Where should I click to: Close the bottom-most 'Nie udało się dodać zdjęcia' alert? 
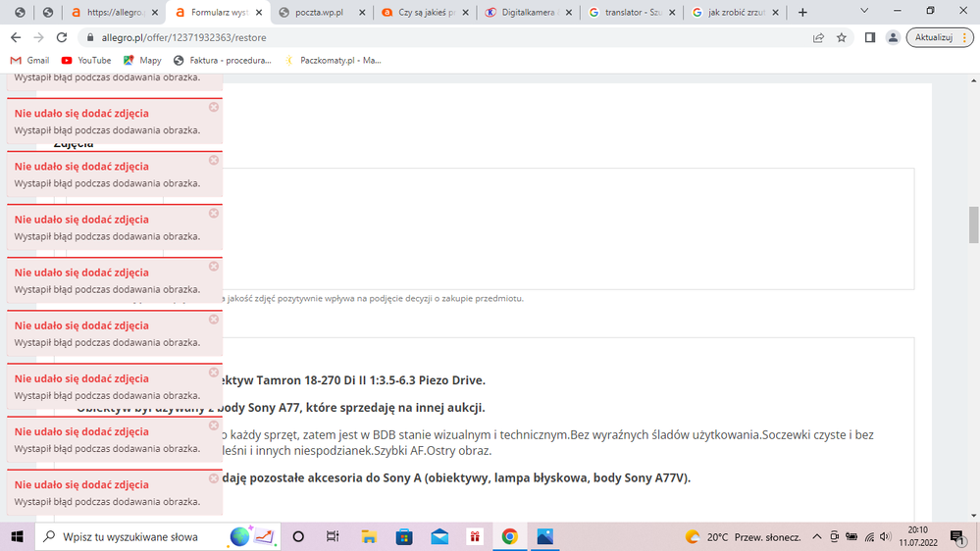tap(214, 478)
